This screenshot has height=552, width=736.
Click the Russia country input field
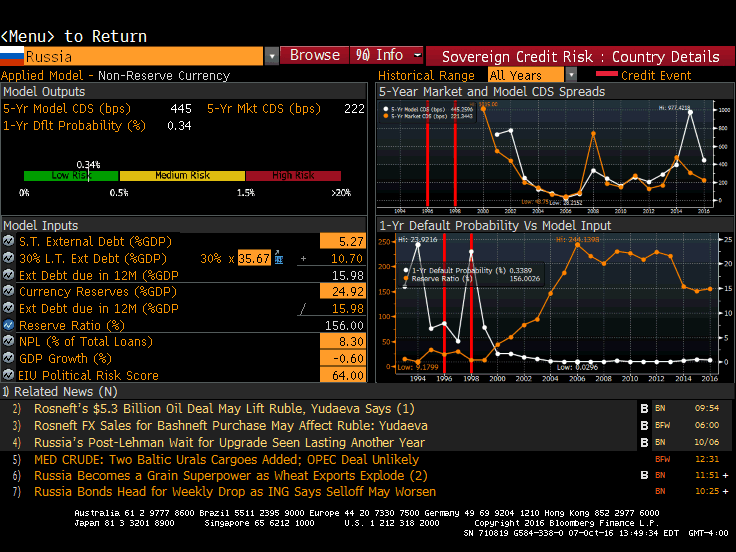144,56
